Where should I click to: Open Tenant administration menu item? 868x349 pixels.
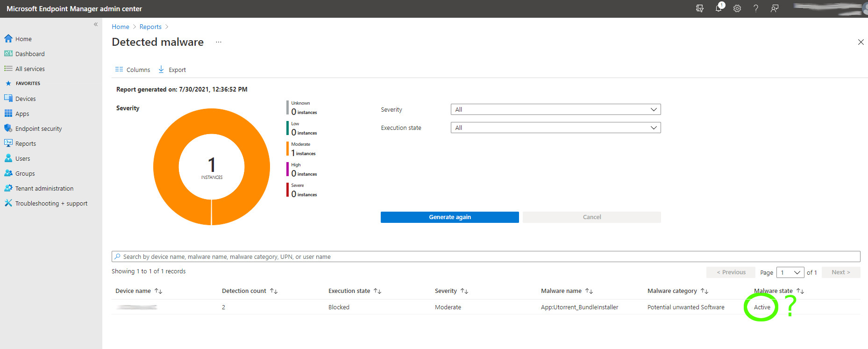pyautogui.click(x=44, y=188)
